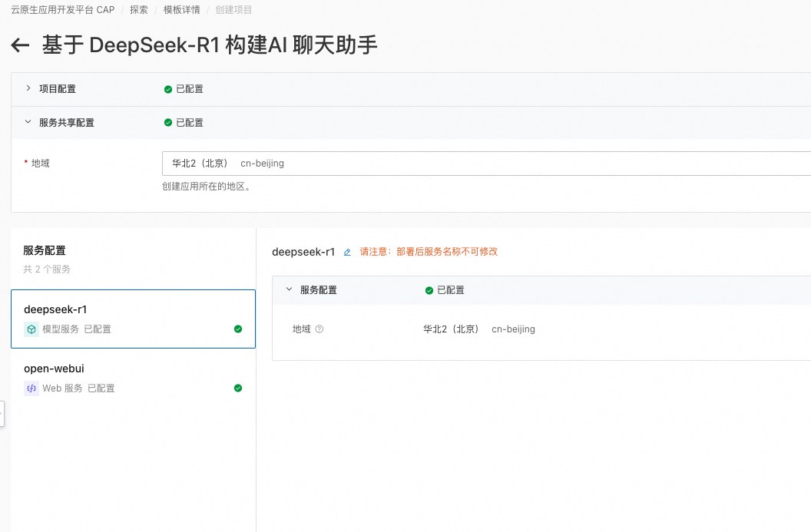Go to 云原生应用开发平台 CAP breadcrumb
Screen dimensions: 811x532
pos(62,10)
